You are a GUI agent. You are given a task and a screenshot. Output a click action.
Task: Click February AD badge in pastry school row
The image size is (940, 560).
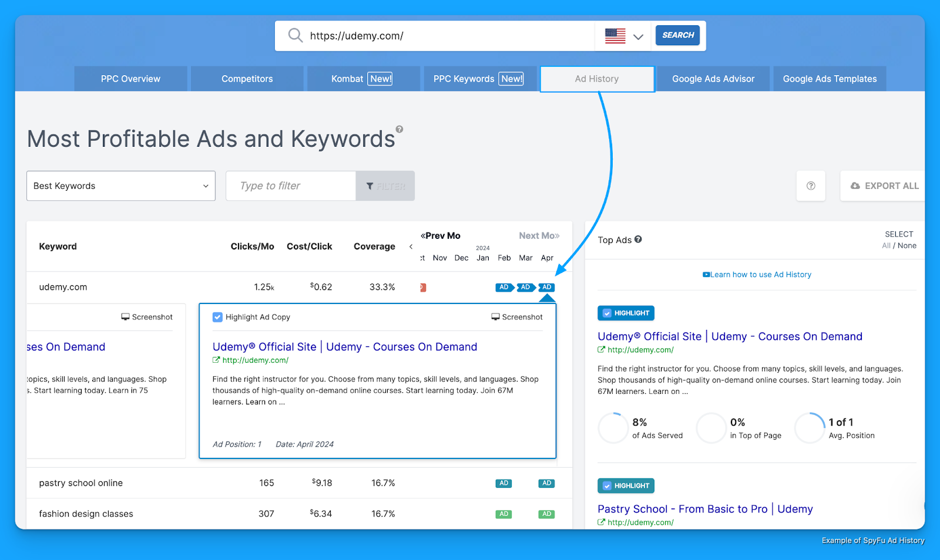(503, 483)
